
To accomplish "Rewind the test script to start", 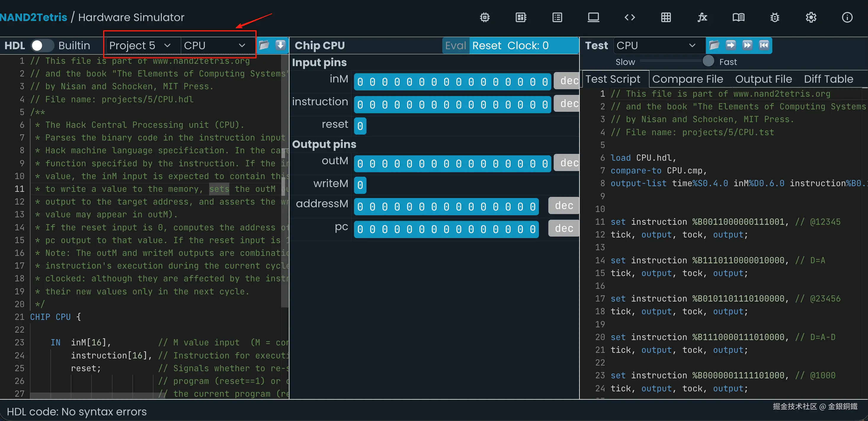I will pyautogui.click(x=764, y=45).
